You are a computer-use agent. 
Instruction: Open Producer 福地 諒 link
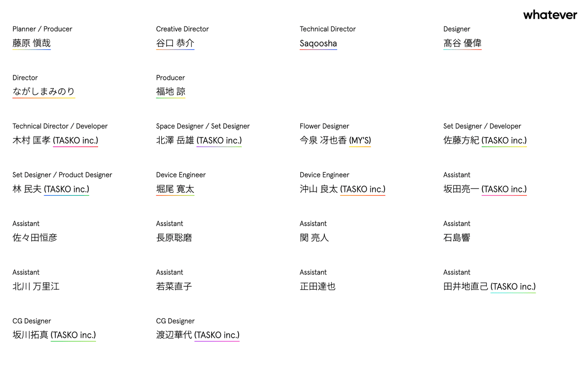tap(171, 92)
